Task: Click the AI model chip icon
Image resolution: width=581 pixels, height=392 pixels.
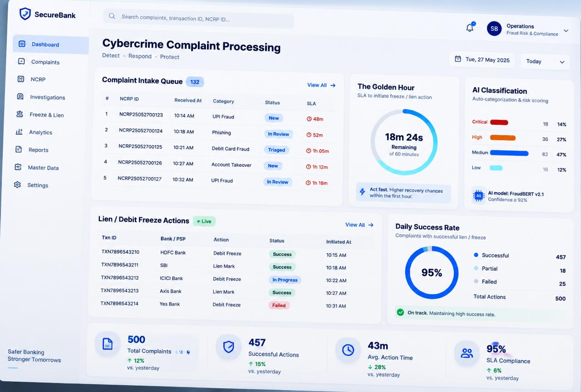Action: coord(478,196)
